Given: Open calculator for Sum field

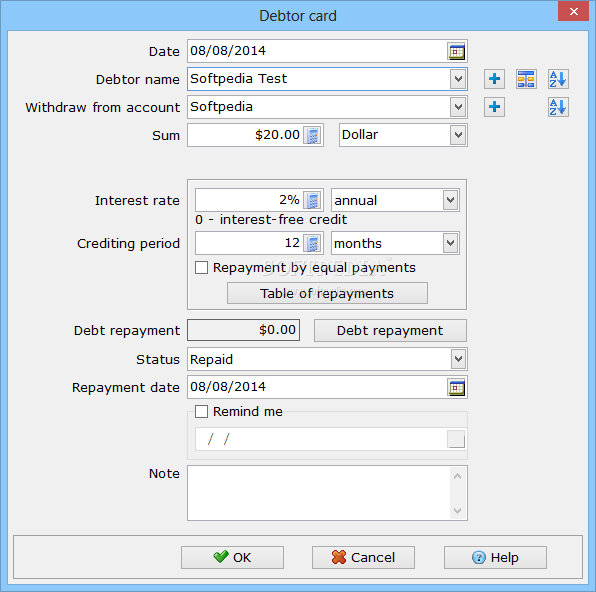Looking at the screenshot, I should pos(312,135).
